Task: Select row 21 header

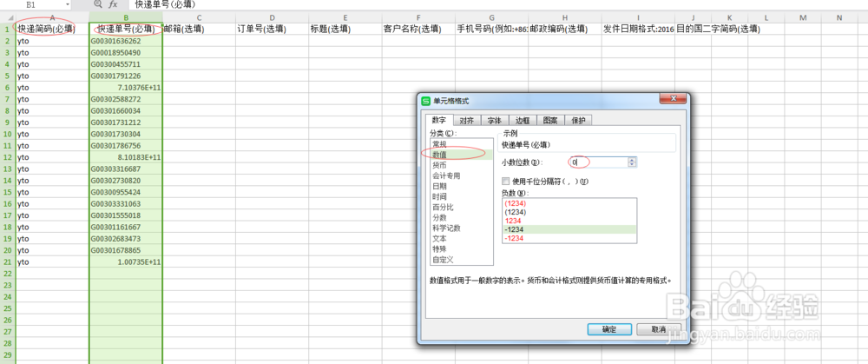Action: 8,262
